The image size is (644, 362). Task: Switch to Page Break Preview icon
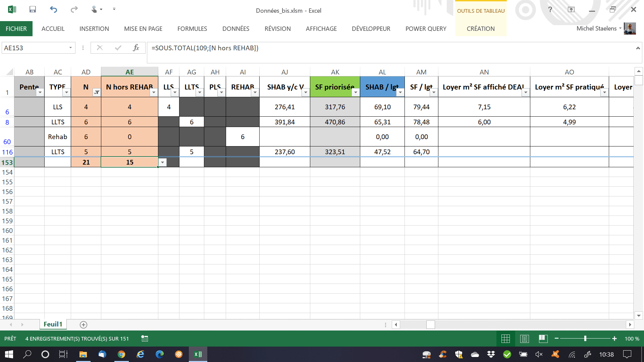[x=543, y=339]
